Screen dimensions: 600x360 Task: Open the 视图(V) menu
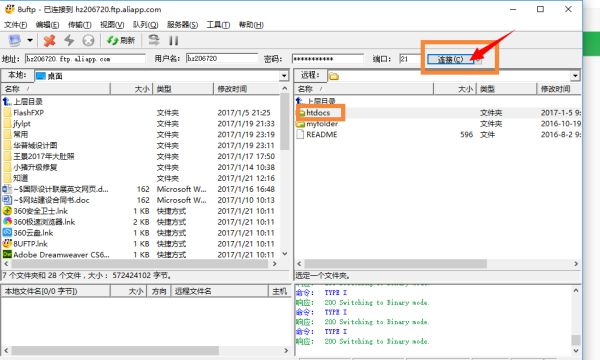[x=112, y=25]
